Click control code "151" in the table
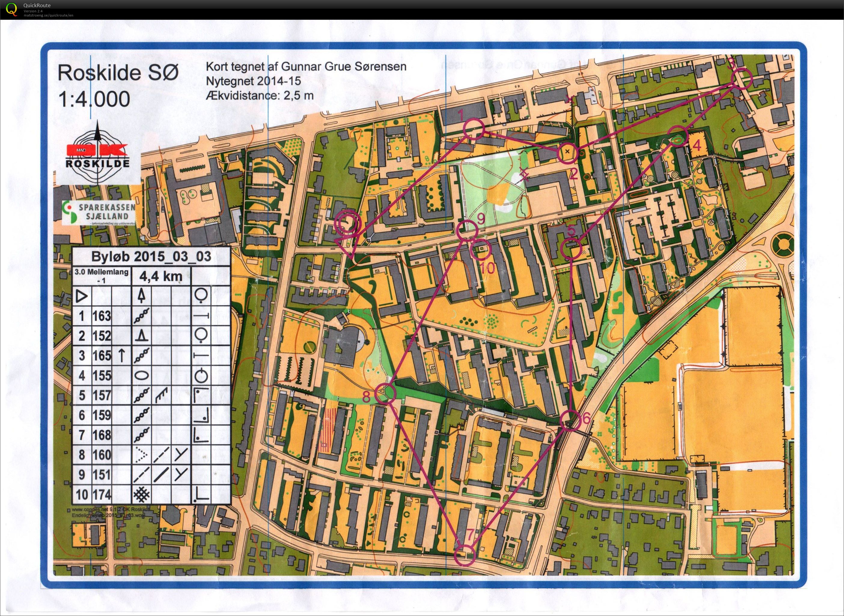 (102, 475)
